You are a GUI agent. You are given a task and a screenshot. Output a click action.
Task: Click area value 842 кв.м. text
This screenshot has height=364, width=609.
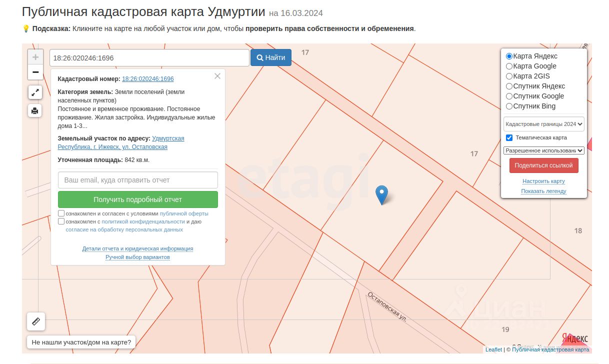[x=137, y=160]
